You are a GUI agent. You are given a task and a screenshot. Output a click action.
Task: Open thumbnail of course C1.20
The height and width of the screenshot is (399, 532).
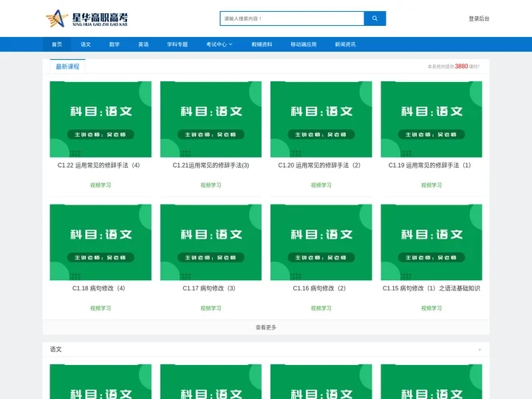click(321, 119)
